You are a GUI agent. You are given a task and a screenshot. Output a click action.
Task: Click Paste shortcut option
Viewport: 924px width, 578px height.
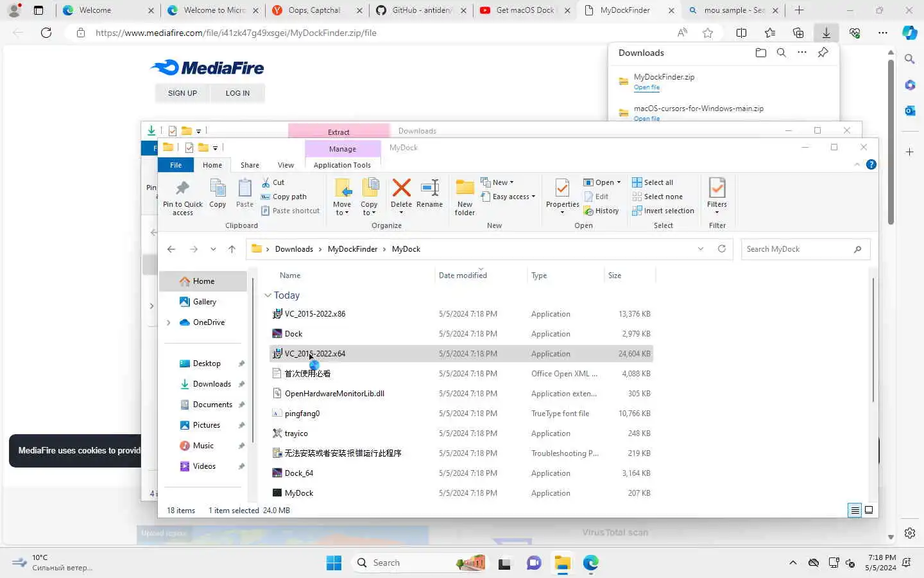(x=290, y=211)
